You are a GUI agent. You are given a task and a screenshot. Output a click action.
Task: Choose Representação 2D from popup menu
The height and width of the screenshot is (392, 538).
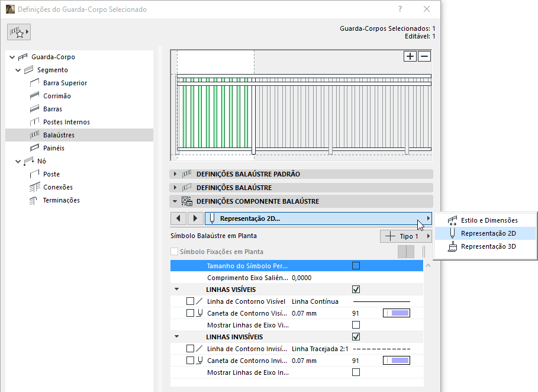(485, 233)
